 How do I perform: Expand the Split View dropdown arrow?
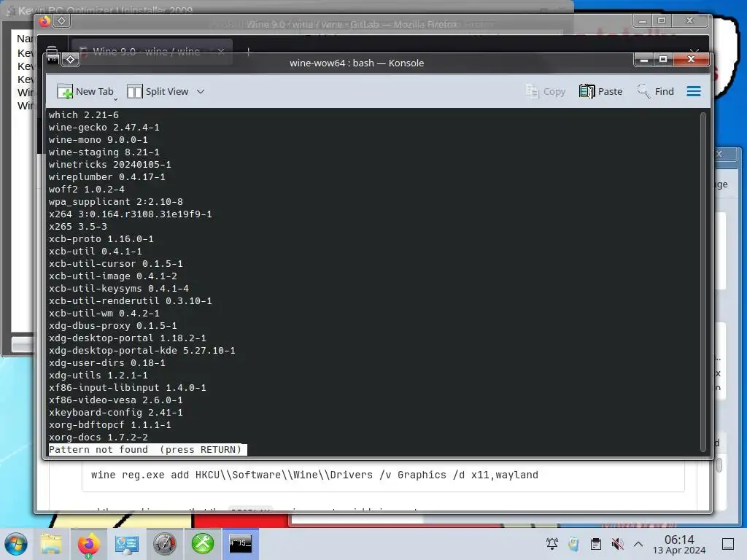point(201,91)
